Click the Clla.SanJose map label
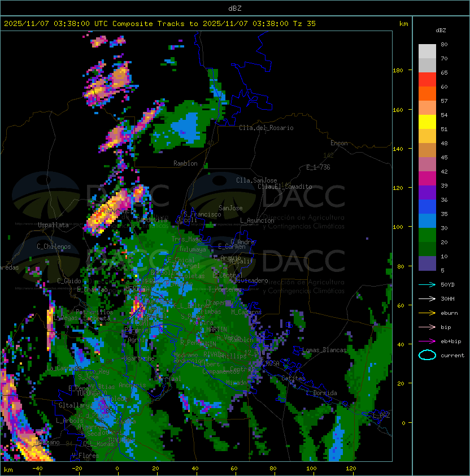 256,180
